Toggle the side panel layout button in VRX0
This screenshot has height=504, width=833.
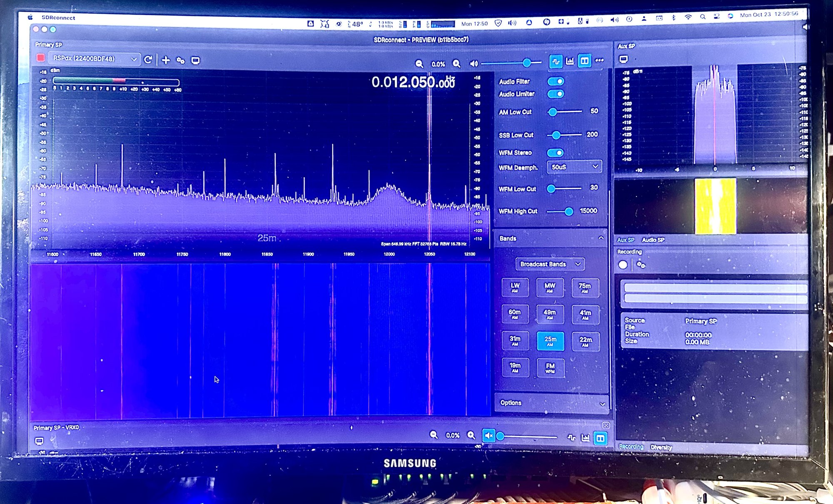pyautogui.click(x=600, y=438)
